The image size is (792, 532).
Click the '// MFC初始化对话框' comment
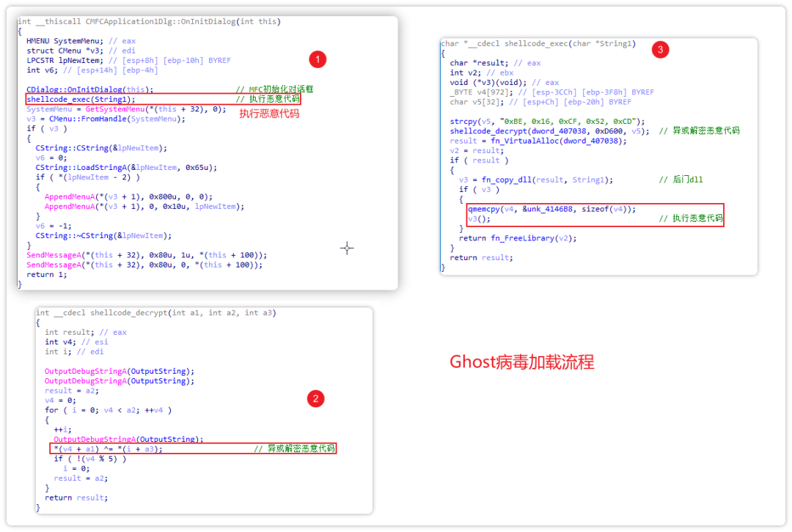[275, 89]
